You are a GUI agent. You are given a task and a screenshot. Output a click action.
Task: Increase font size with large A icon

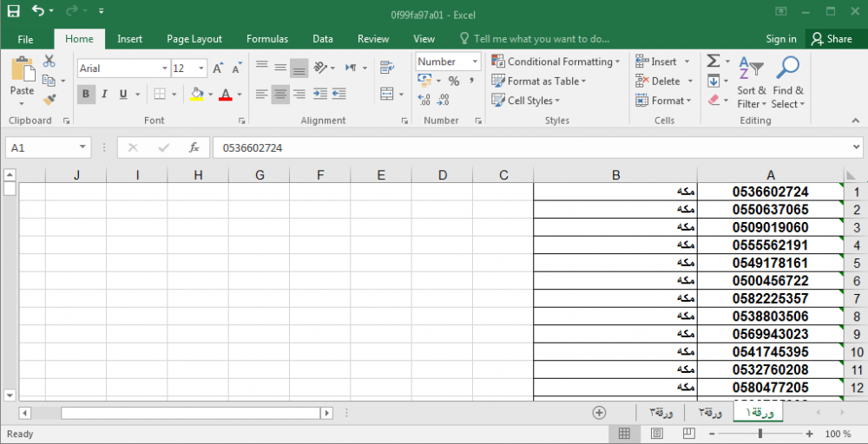click(x=218, y=68)
